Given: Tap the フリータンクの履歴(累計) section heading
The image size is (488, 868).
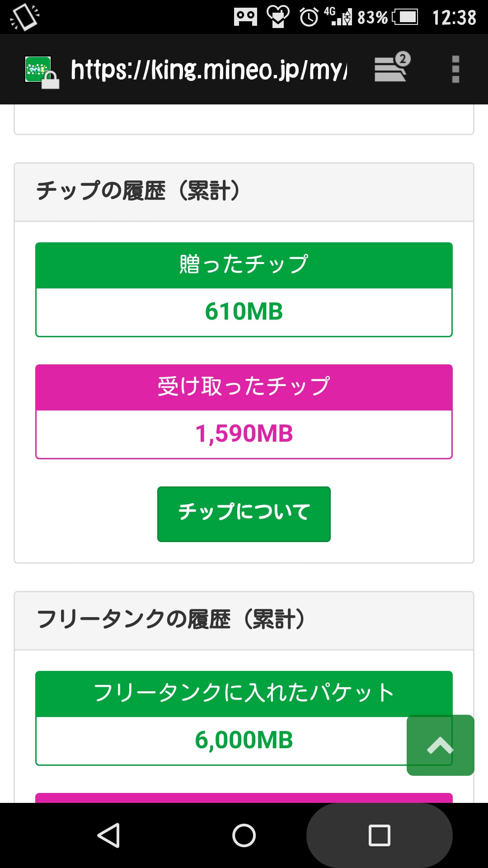Looking at the screenshot, I should click(x=171, y=620).
